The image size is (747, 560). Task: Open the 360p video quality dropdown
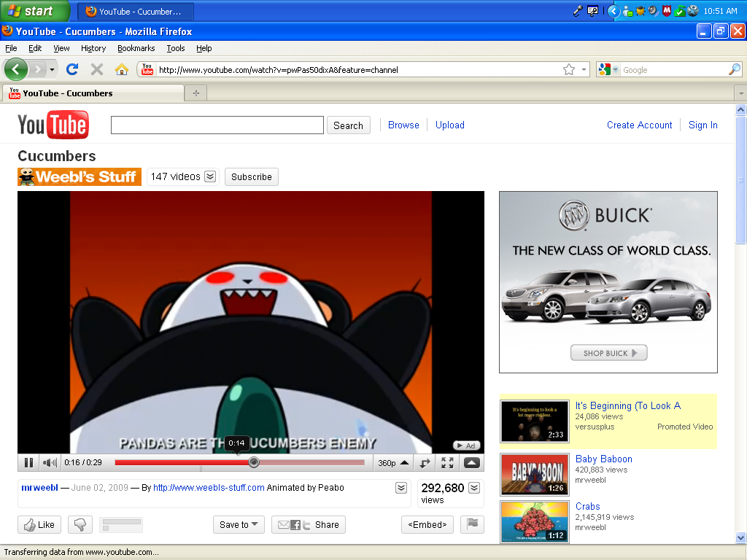click(x=393, y=462)
